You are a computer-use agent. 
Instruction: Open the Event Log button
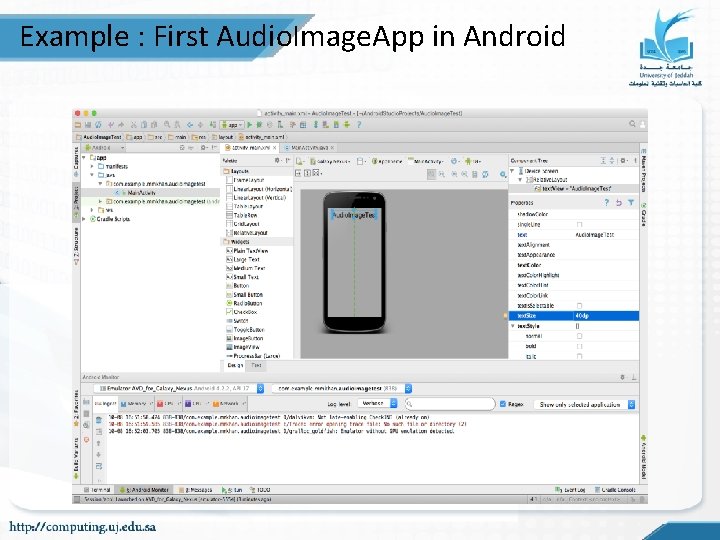570,490
